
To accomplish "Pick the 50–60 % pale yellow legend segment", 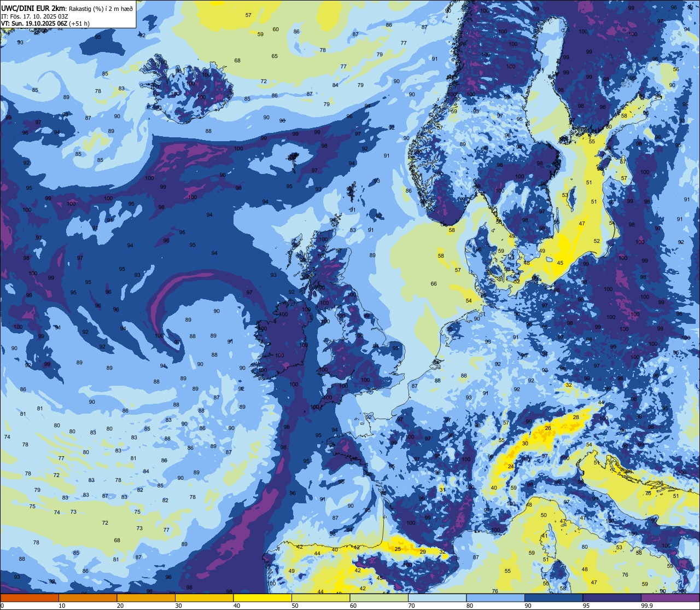I will tap(321, 597).
